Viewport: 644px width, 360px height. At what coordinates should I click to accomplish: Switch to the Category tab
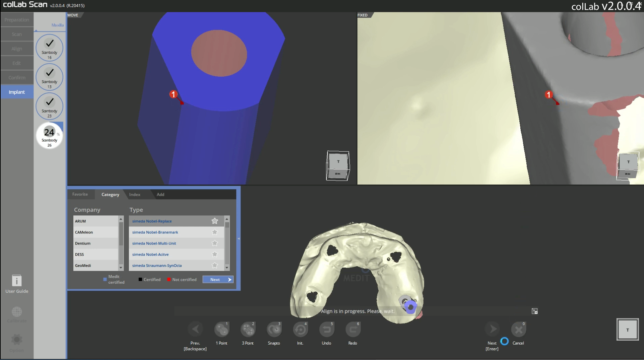point(110,194)
